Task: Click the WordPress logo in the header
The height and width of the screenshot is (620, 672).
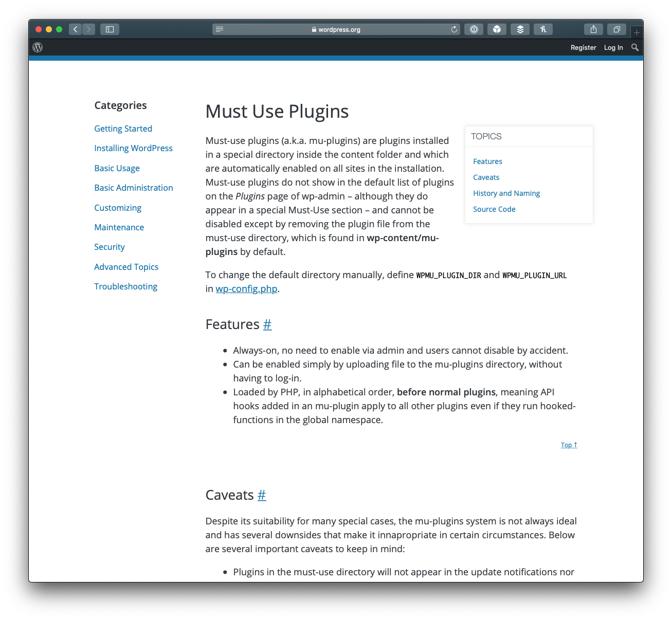Action: click(x=37, y=47)
